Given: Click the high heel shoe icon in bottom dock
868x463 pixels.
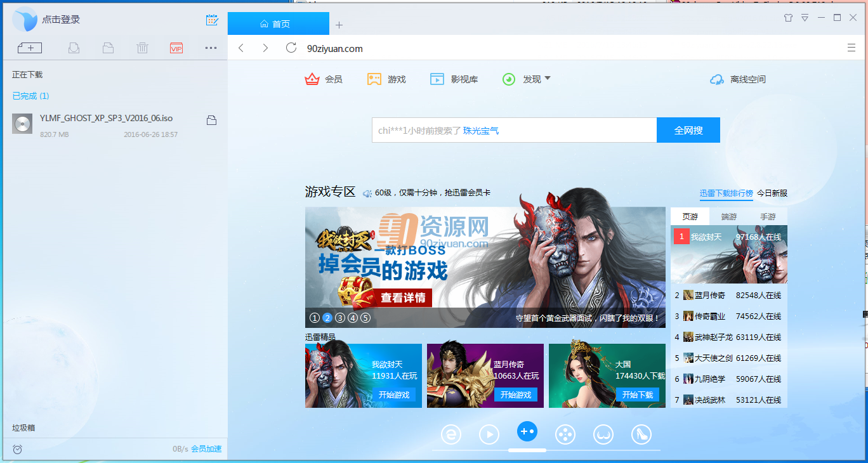Looking at the screenshot, I should (641, 434).
